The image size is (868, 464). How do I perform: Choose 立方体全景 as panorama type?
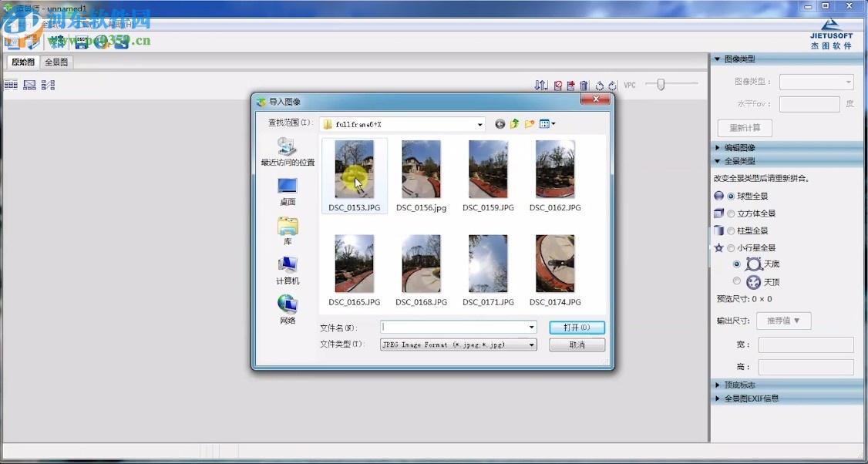[x=731, y=214]
